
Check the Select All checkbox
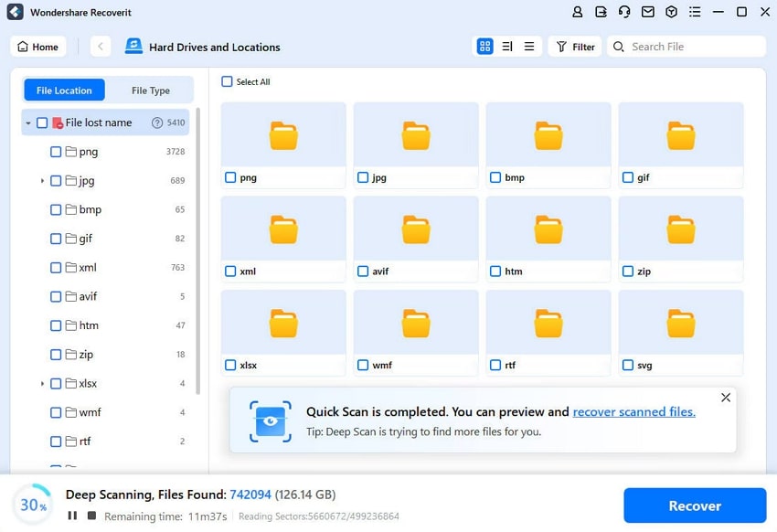point(225,81)
